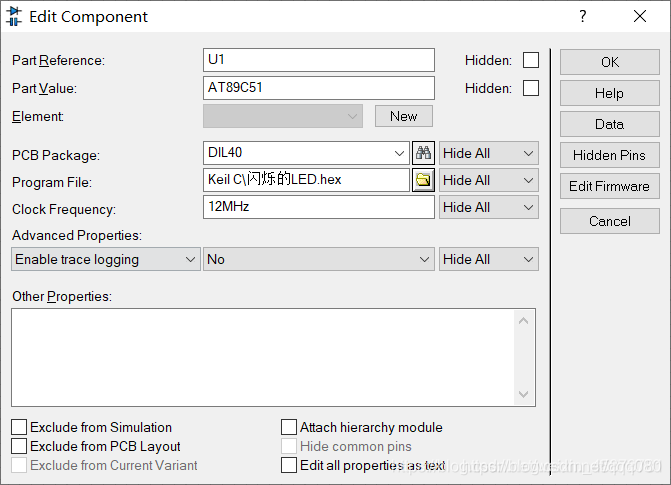This screenshot has width=671, height=485.
Task: Close the Edit Component dialog
Action: [640, 16]
